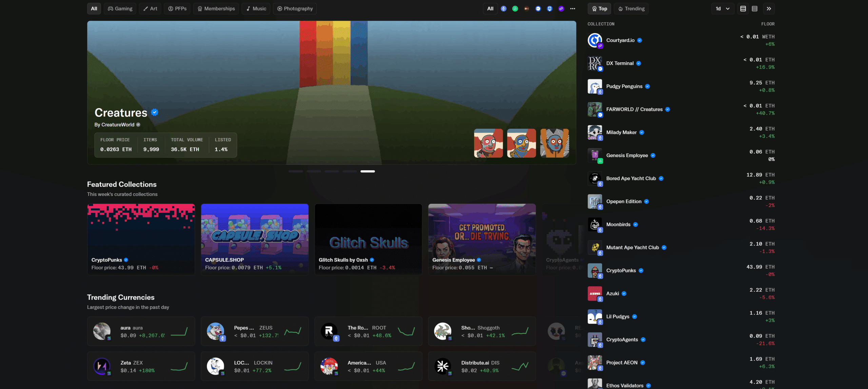
Task: Click the FLOOR column header
Action: [768, 24]
